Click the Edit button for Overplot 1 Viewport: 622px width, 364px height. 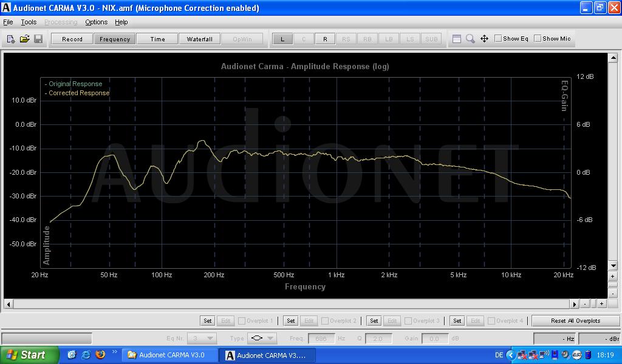pos(226,321)
